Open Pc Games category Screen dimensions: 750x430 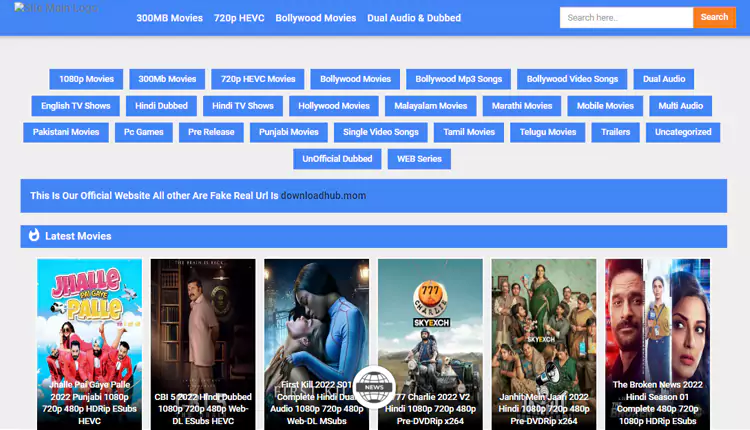point(143,132)
